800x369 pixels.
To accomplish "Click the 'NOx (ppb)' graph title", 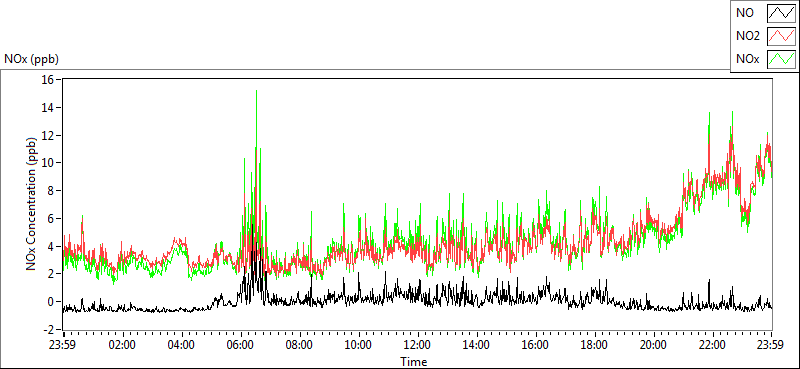I will pos(31,59).
